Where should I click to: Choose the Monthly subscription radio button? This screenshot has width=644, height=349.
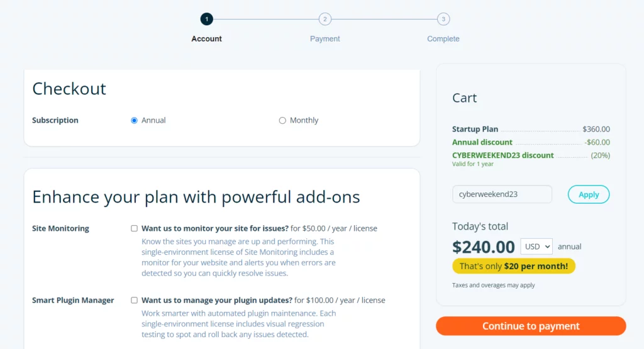pyautogui.click(x=282, y=121)
